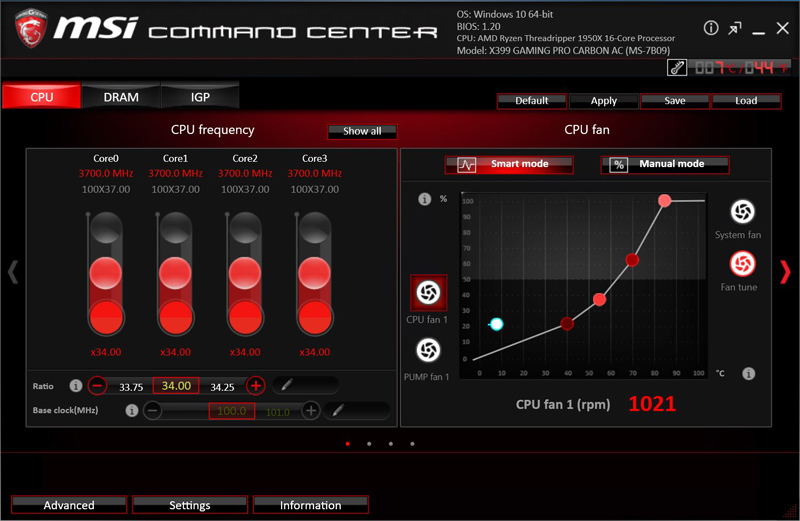Increase Base clock with the plus button

(x=311, y=410)
